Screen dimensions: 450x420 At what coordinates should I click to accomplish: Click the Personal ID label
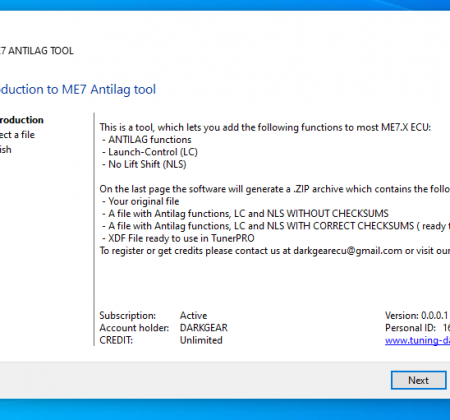[x=410, y=328]
